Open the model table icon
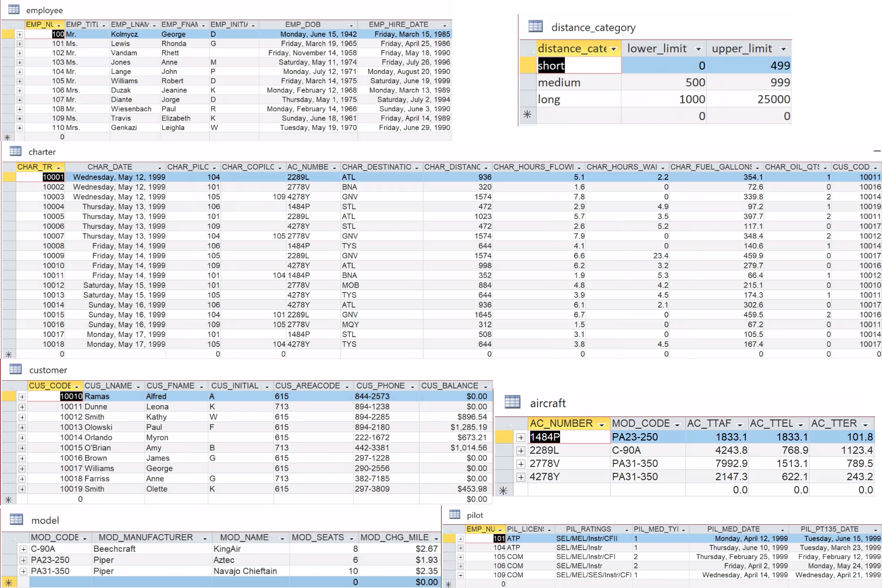Image resolution: width=882 pixels, height=588 pixels. [x=16, y=520]
